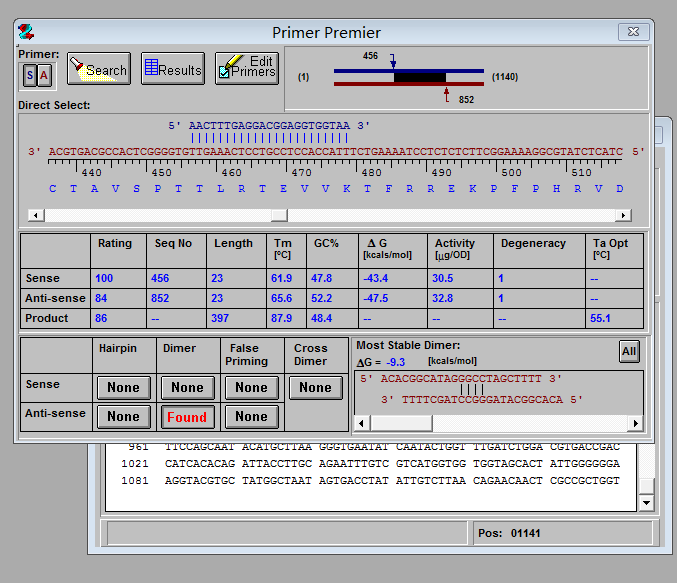The height and width of the screenshot is (583, 677).
Task: Click the background sequence window scroll-down arrow
Action: pyautogui.click(x=646, y=502)
